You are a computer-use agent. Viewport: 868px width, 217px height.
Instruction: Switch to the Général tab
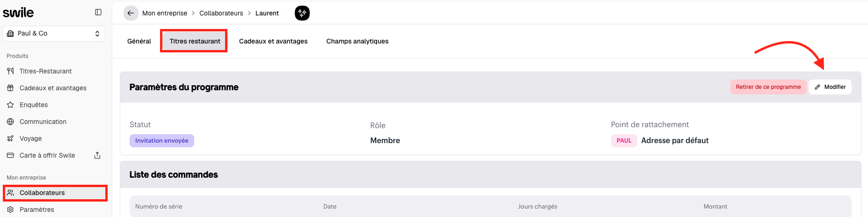(139, 41)
